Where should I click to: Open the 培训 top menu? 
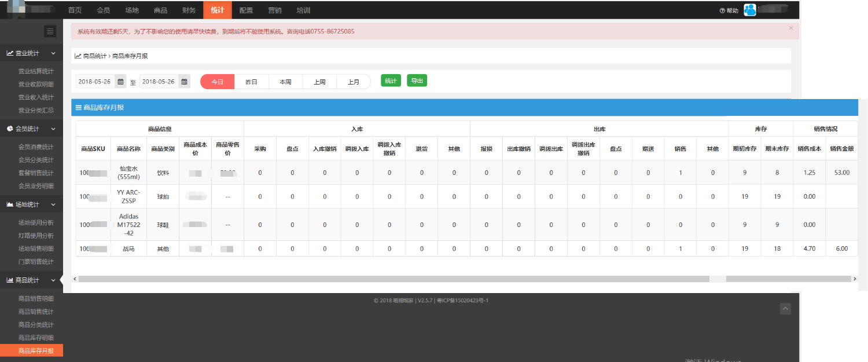303,10
